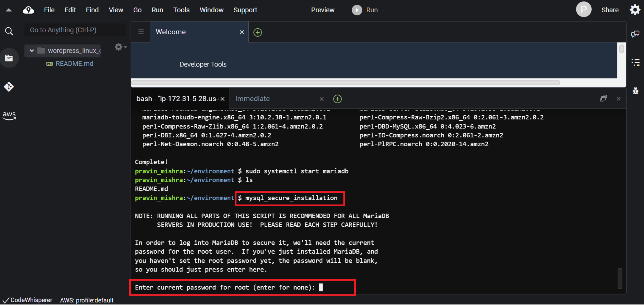Viewport: 644px width, 305px height.
Task: Open a new editor tab plus icon
Action: click(x=258, y=32)
